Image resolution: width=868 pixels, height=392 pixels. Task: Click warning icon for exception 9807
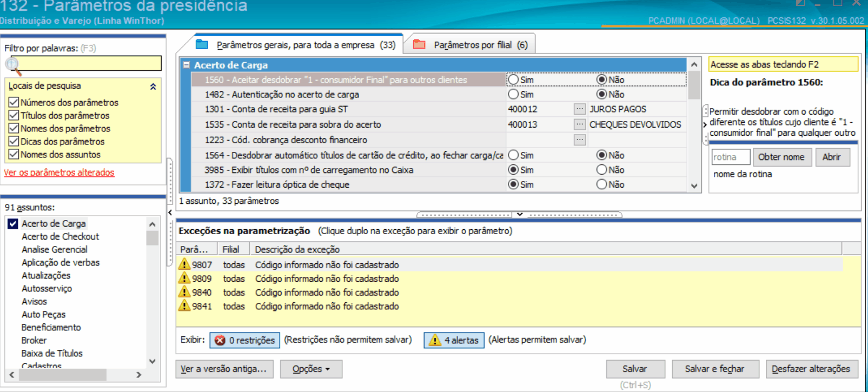click(x=184, y=264)
